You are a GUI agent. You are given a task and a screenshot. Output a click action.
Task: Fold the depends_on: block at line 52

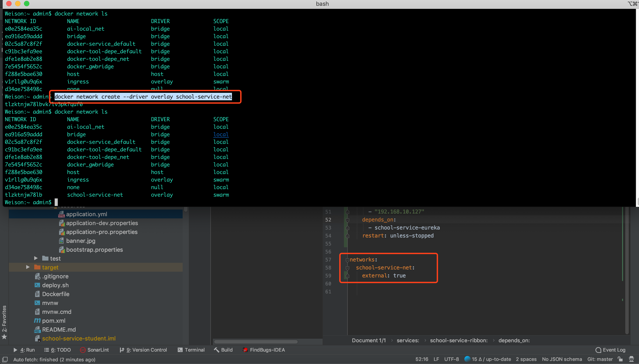click(x=347, y=220)
